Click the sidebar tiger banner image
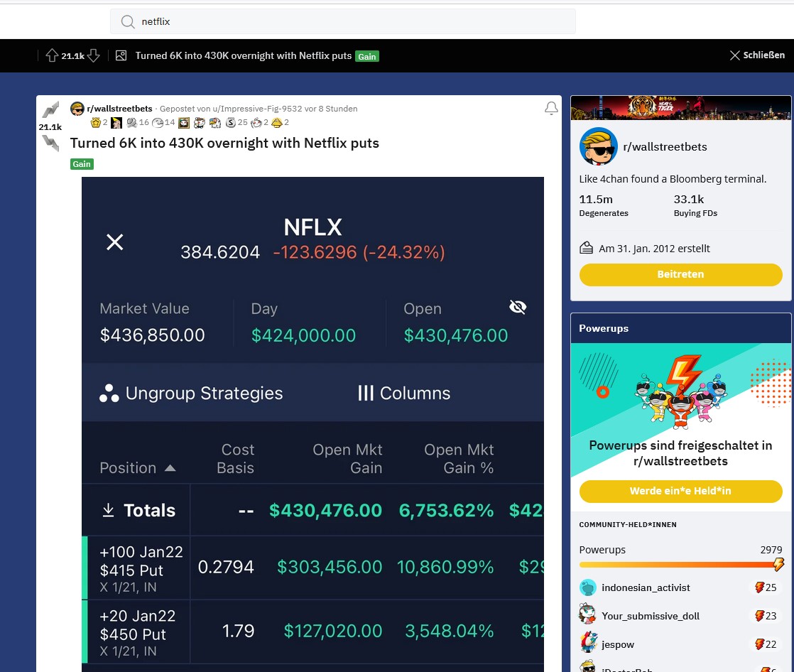Image resolution: width=794 pixels, height=672 pixels. point(680,108)
